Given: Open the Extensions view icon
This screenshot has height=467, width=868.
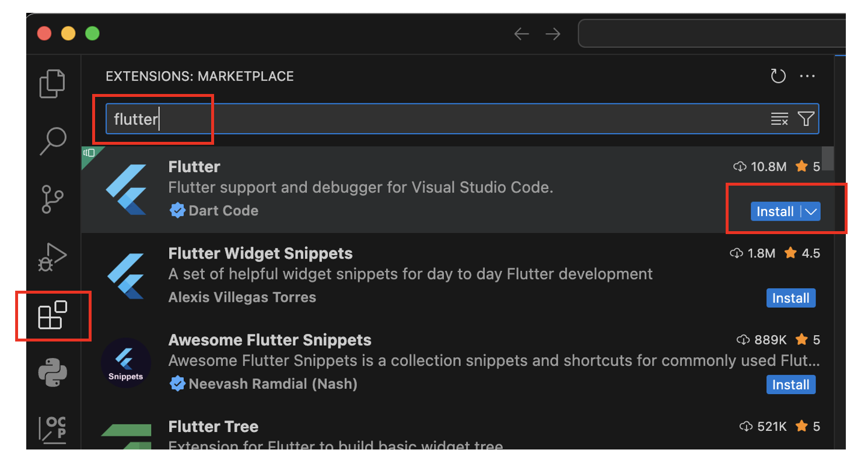Looking at the screenshot, I should click(x=52, y=316).
